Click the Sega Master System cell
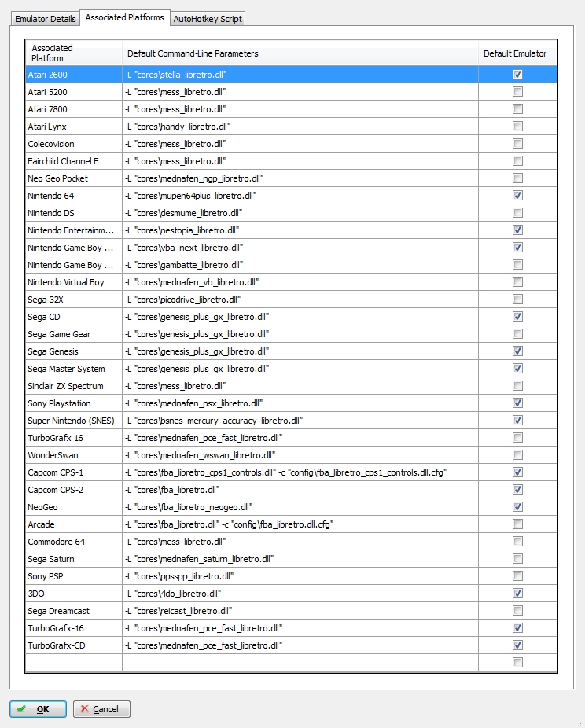 [74, 369]
